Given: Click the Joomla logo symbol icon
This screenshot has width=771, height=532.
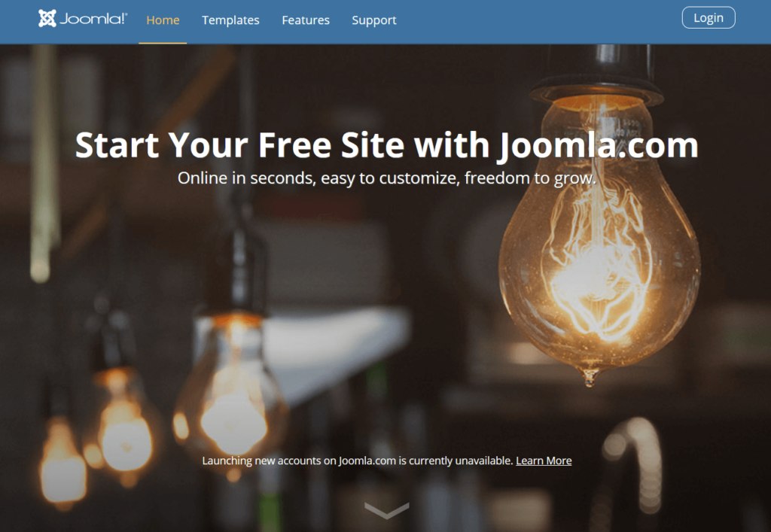Looking at the screenshot, I should (x=47, y=19).
